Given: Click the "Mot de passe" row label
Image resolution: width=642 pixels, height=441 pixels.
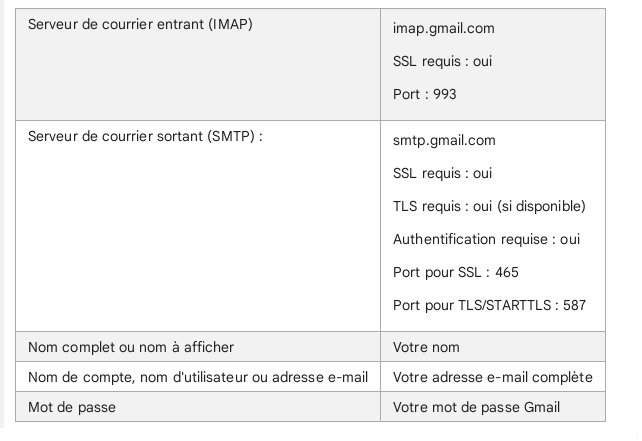Looking at the screenshot, I should pyautogui.click(x=70, y=406).
